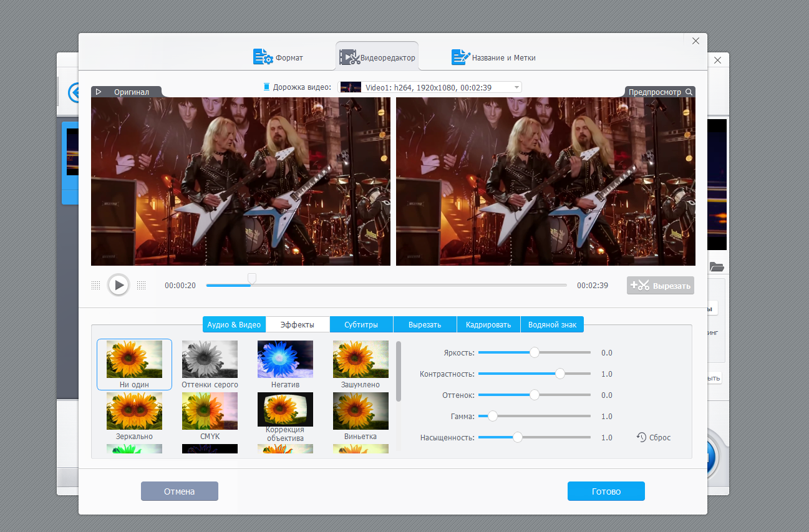Click the folder icon behind the dialog
Image resolution: width=809 pixels, height=532 pixels.
tap(717, 267)
